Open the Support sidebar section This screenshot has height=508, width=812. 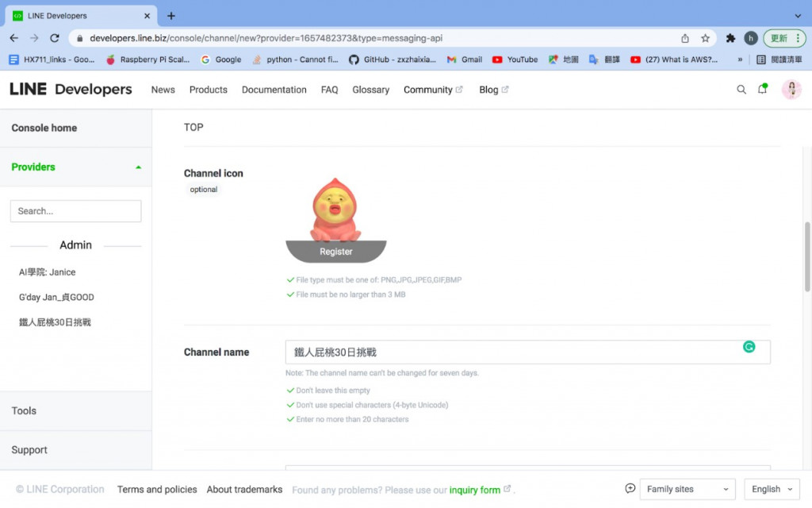click(x=75, y=450)
